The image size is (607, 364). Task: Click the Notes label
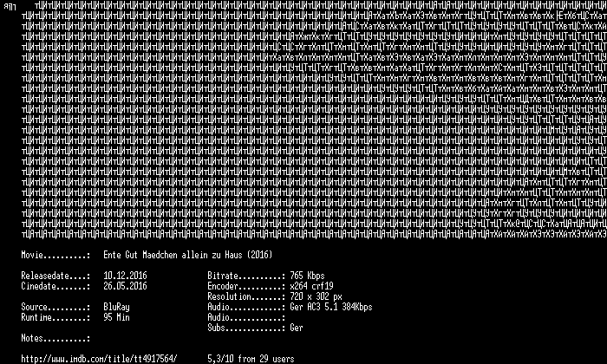[55, 339]
